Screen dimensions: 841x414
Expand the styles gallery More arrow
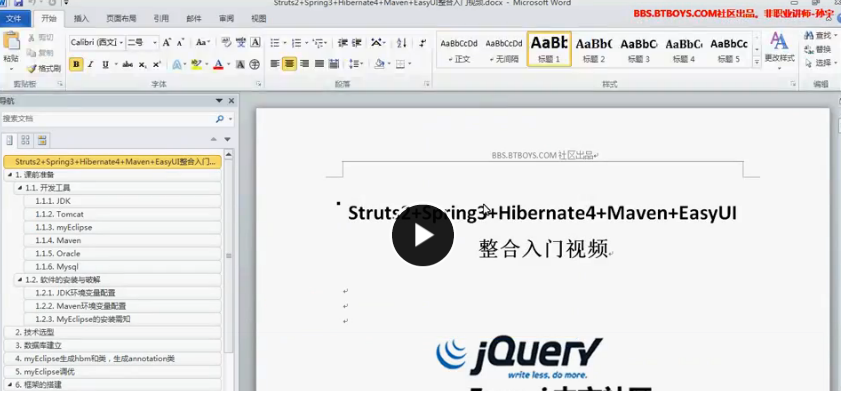[757, 63]
